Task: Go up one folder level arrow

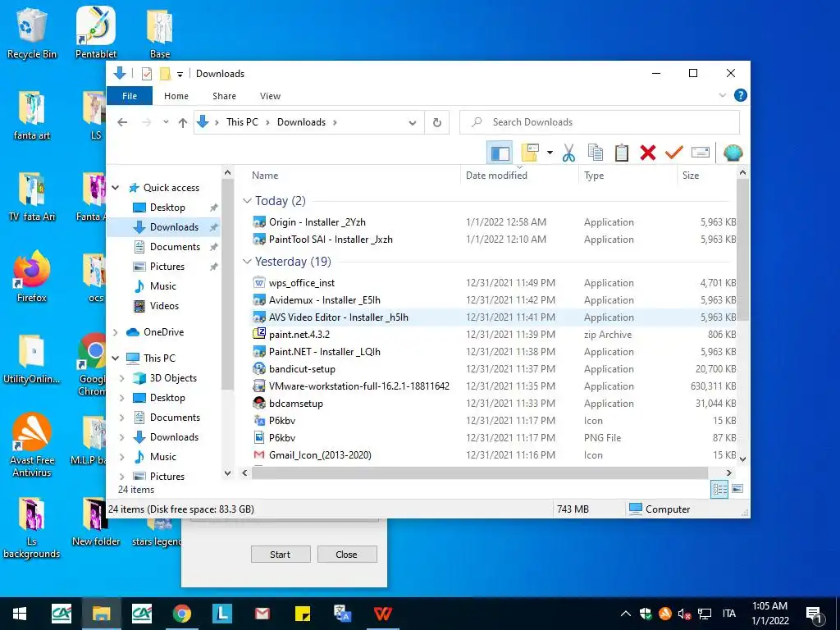Action: [x=183, y=123]
